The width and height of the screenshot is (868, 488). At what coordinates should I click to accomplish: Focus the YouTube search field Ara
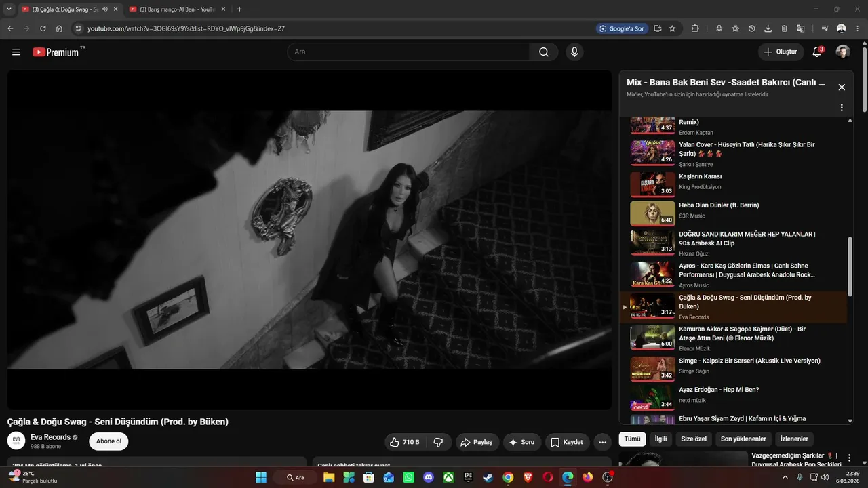(408, 52)
